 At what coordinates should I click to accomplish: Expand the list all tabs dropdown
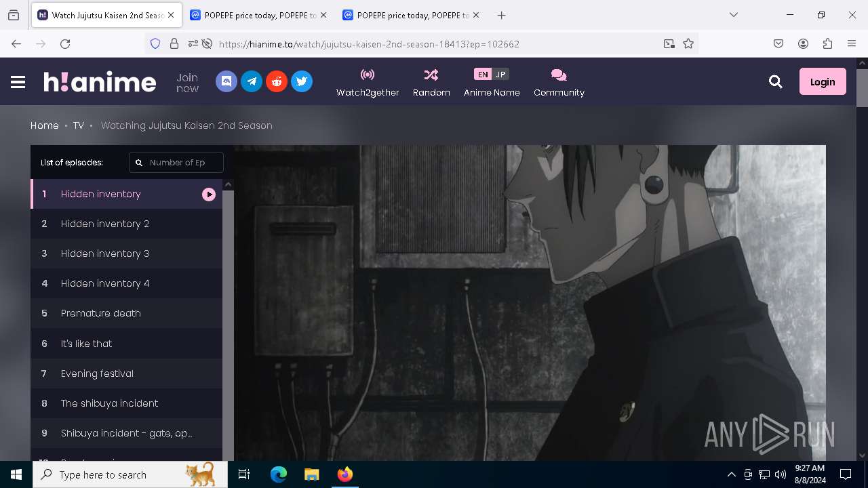tap(734, 15)
